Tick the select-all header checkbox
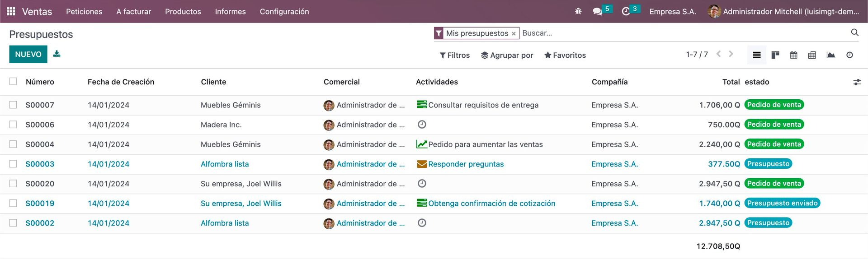This screenshot has width=868, height=259. (x=13, y=81)
